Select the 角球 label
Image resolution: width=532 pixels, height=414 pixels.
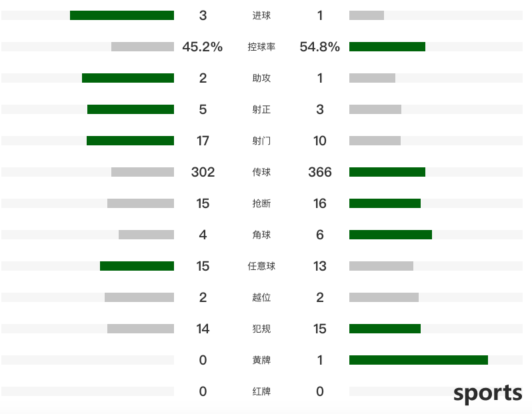click(x=261, y=235)
